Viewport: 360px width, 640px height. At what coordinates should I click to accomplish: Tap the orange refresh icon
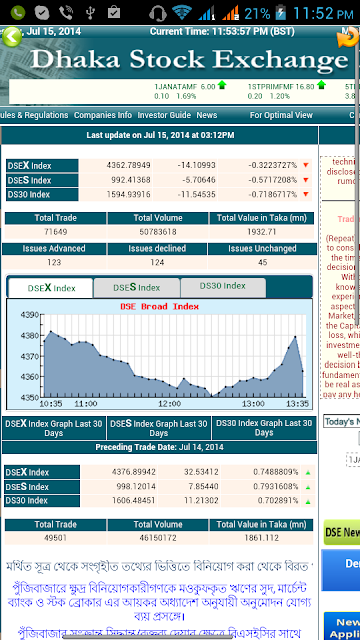point(347,38)
